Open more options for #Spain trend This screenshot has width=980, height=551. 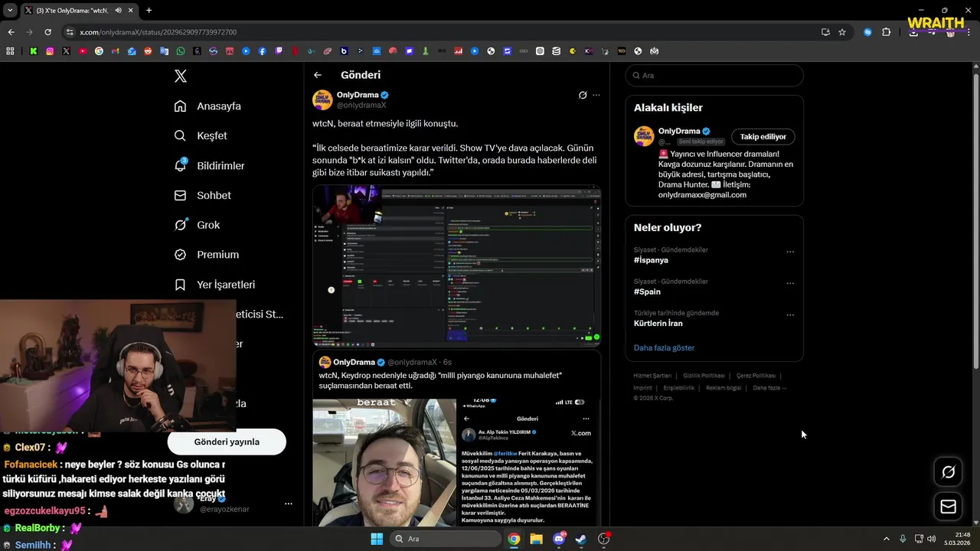790,283
